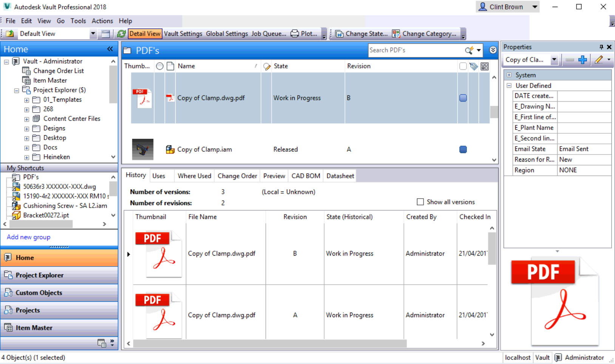Select the Copy of Clamp.iam thumbnail
Image resolution: width=615 pixels, height=364 pixels.
click(143, 150)
